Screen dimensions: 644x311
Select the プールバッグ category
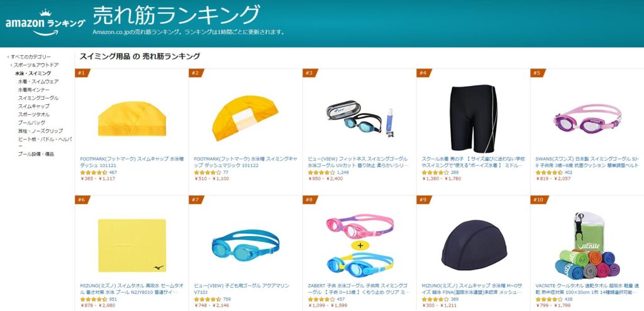pyautogui.click(x=31, y=123)
